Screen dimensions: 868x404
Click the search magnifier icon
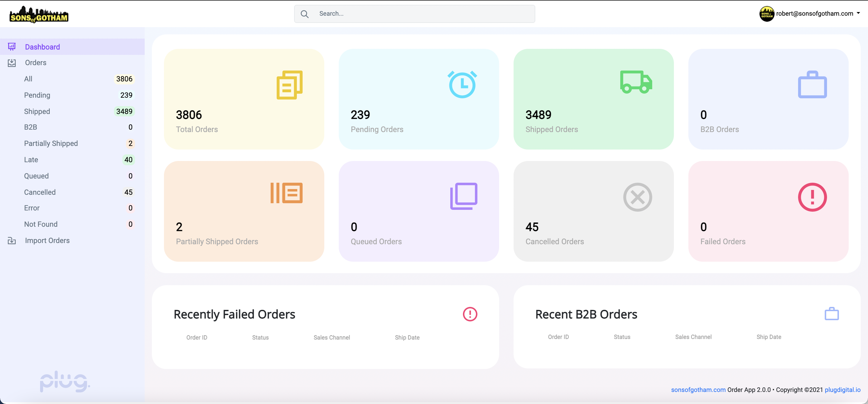(305, 14)
